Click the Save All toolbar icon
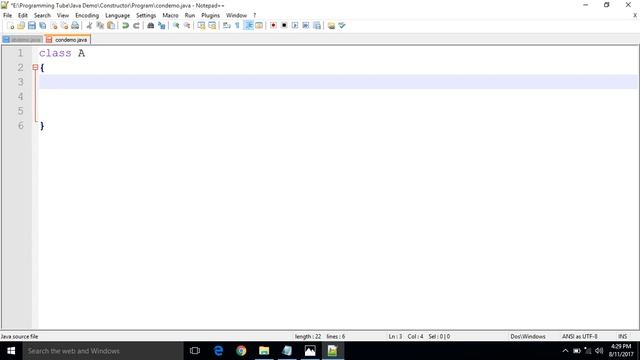Screen dimensions: 640x360 (42, 26)
